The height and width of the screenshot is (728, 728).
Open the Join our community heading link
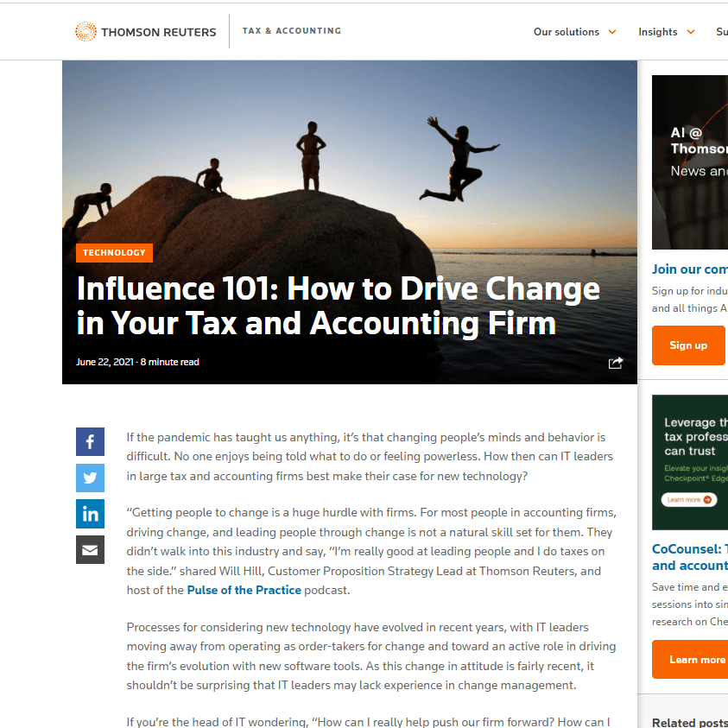690,269
